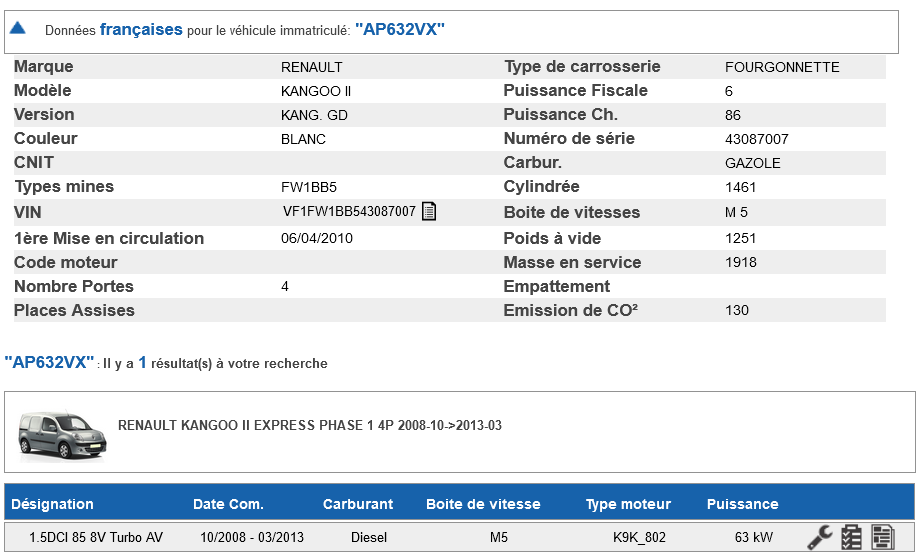
Task: Click the Type moteur column header
Action: [x=628, y=504]
